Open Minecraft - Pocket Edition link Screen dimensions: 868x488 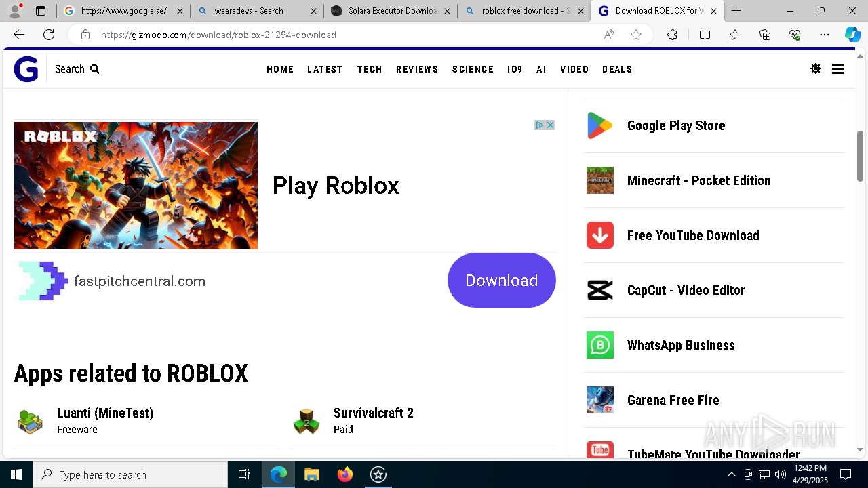[x=699, y=180]
